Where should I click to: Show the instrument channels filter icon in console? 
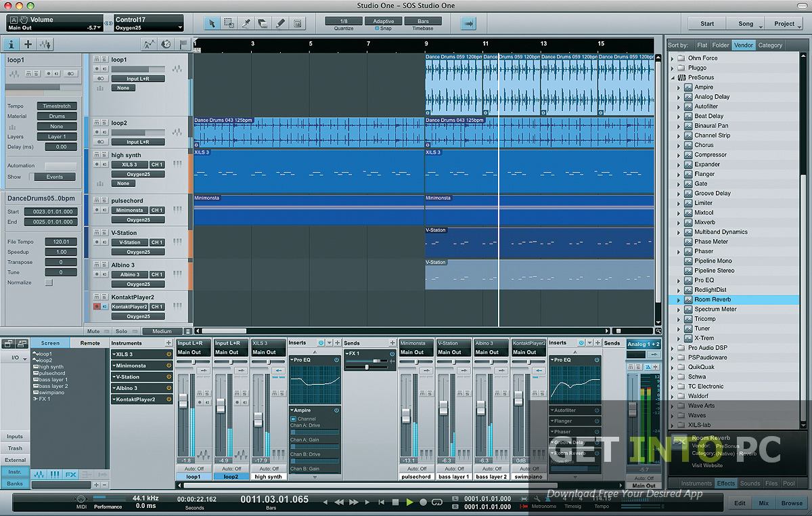pyautogui.click(x=55, y=475)
